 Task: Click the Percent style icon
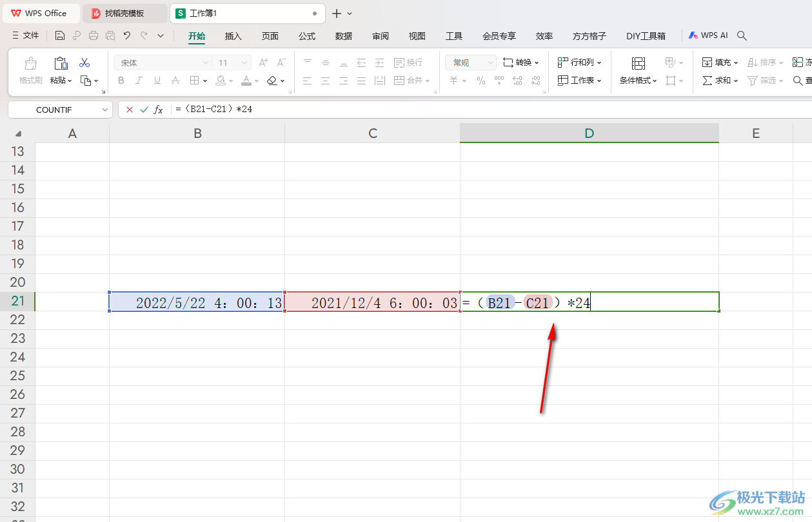(x=480, y=81)
